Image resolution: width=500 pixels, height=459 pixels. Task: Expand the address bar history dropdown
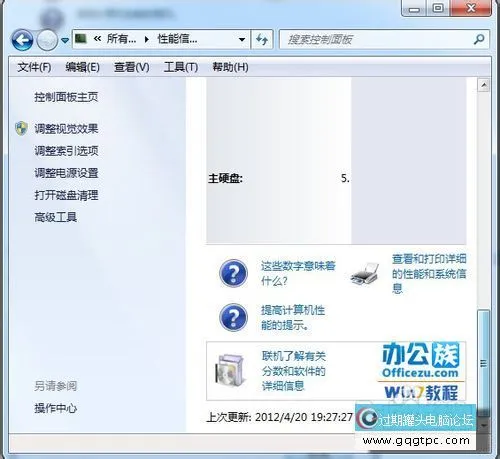[242, 39]
